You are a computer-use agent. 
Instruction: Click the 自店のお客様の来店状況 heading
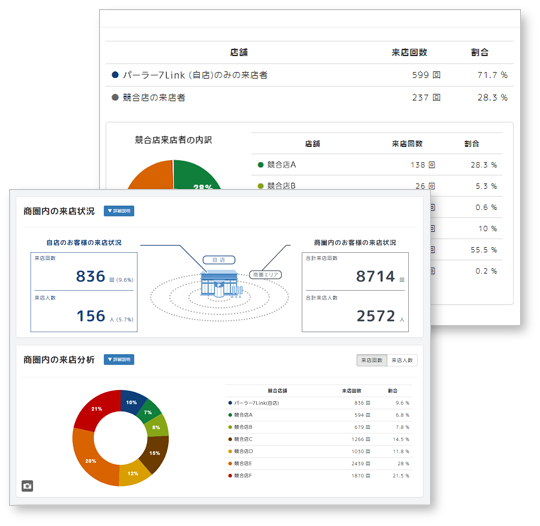coord(84,243)
